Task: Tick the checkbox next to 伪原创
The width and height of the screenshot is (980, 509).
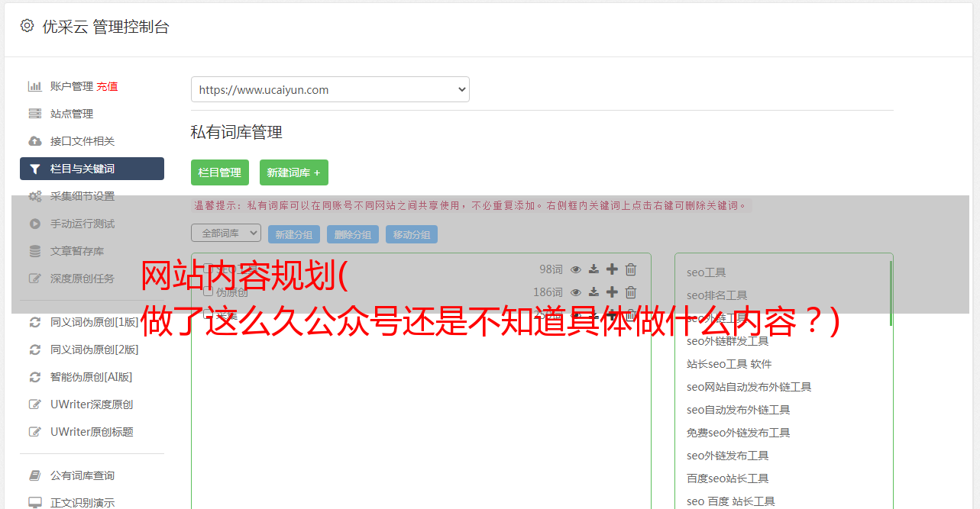Action: point(208,292)
